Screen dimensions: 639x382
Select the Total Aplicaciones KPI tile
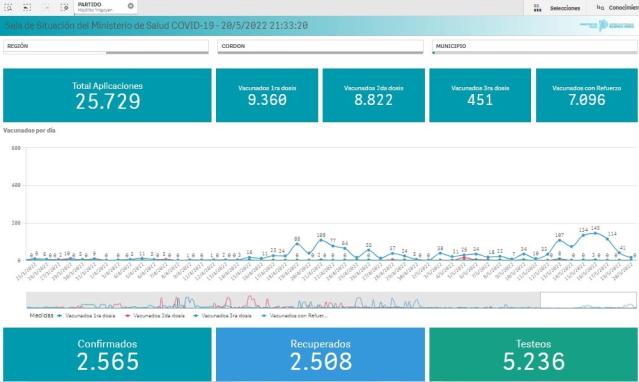tap(107, 95)
